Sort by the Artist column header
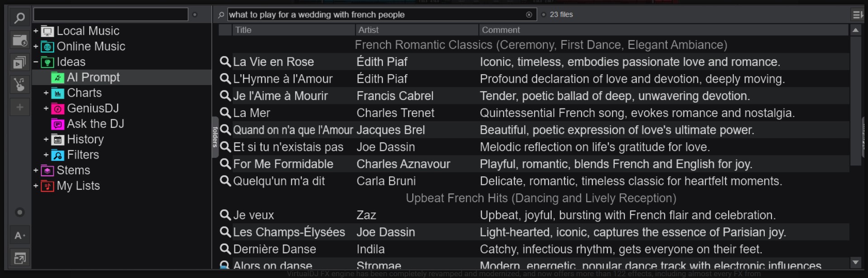This screenshot has height=278, width=868. pyautogui.click(x=416, y=30)
